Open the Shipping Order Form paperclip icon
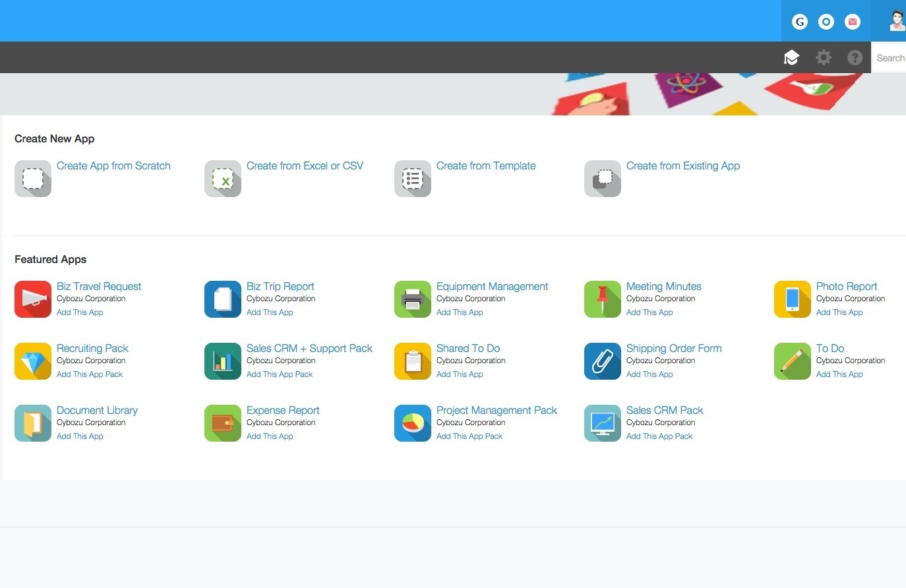The height and width of the screenshot is (588, 906). coord(603,361)
